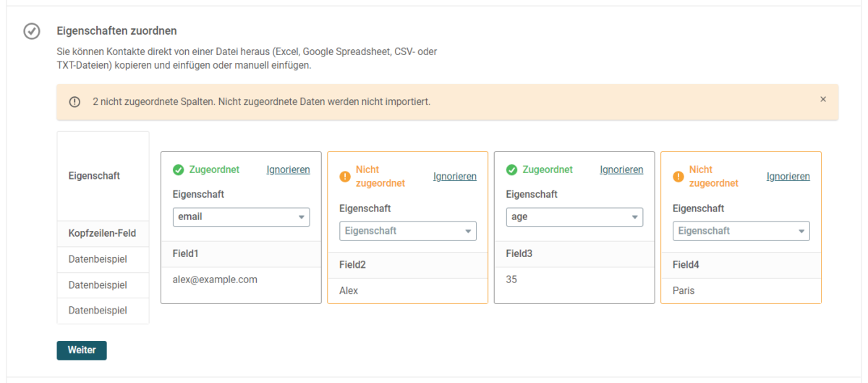Screen dimensions: 868x383
Task: Click the Weiter button
Action: point(82,350)
